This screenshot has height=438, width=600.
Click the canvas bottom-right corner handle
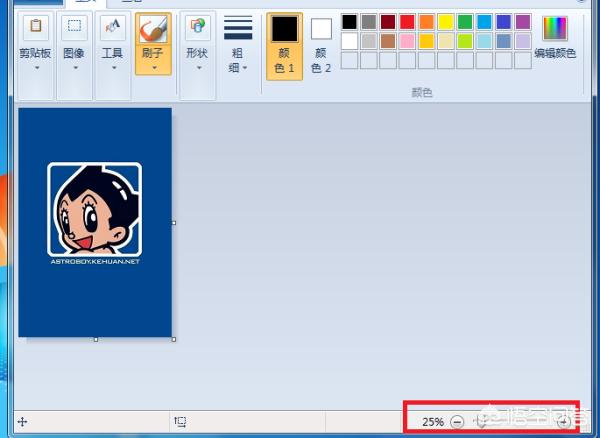174,339
